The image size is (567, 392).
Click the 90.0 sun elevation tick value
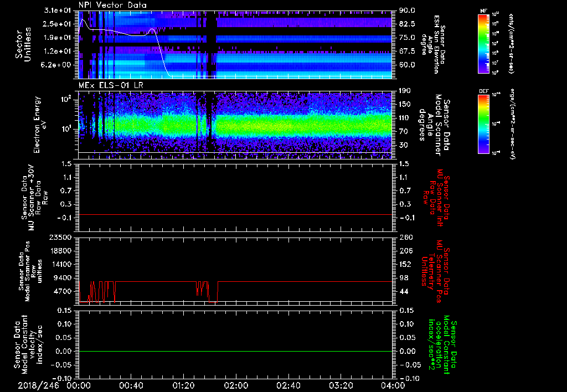pos(407,11)
